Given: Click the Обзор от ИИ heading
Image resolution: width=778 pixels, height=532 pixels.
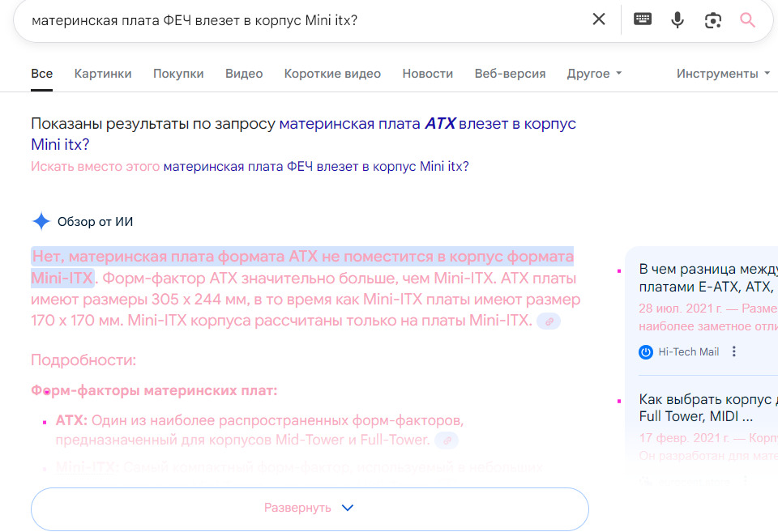Looking at the screenshot, I should (x=96, y=222).
